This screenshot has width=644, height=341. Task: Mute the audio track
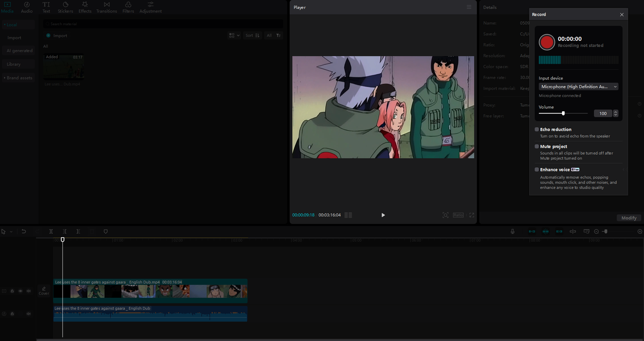pyautogui.click(x=29, y=314)
